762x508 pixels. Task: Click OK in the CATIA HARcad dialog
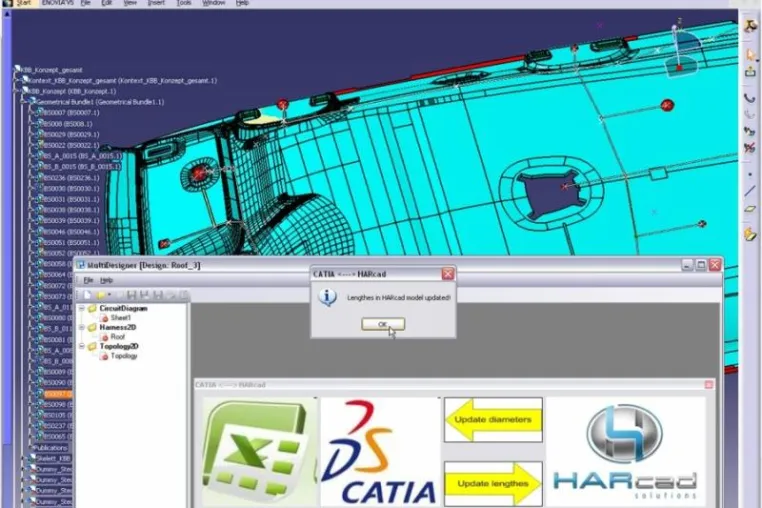pyautogui.click(x=382, y=324)
